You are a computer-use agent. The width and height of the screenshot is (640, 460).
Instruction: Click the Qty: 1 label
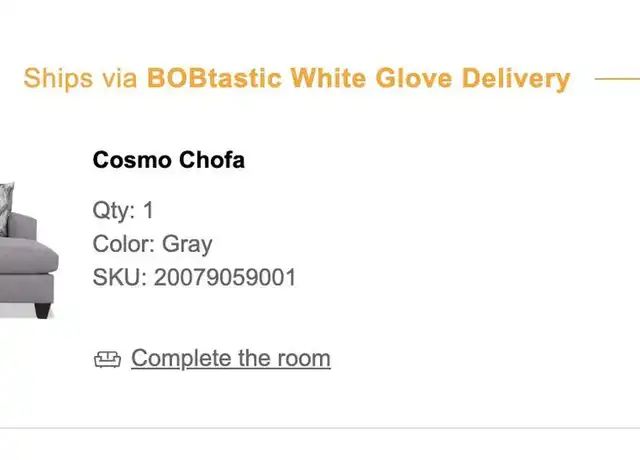(x=123, y=211)
